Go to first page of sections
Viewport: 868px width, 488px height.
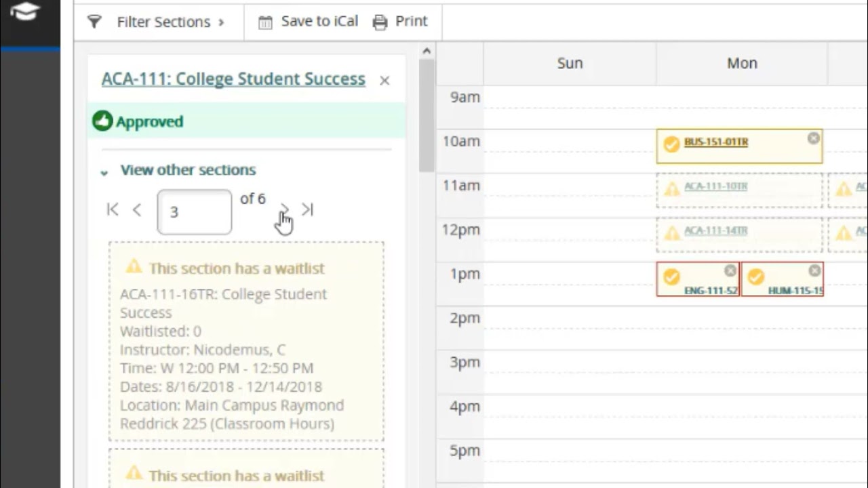coord(113,210)
